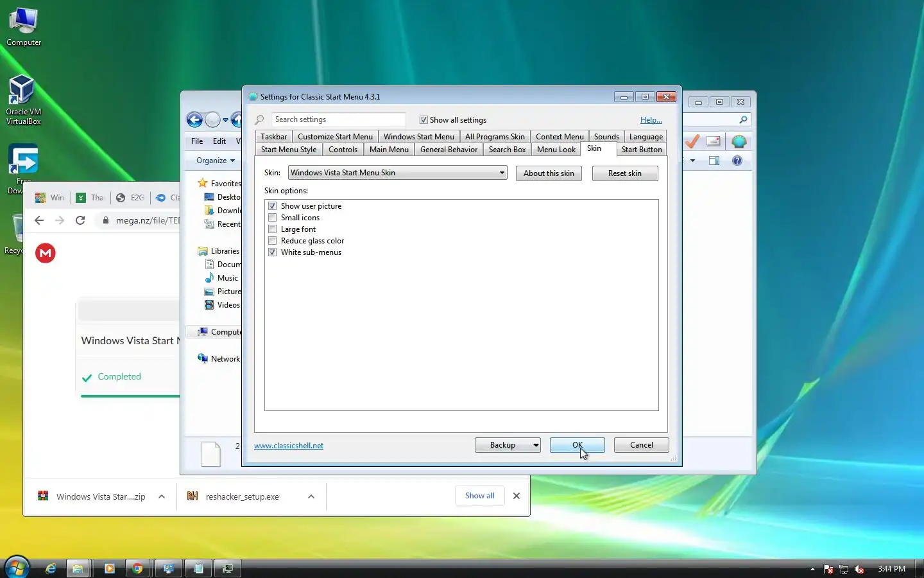Open the Oracle VM VirtualBox desktop shortcut
This screenshot has width=924, height=578.
pos(23,100)
